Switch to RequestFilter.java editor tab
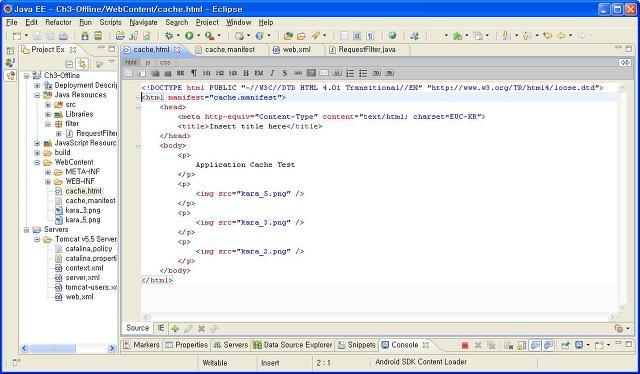 (367, 49)
